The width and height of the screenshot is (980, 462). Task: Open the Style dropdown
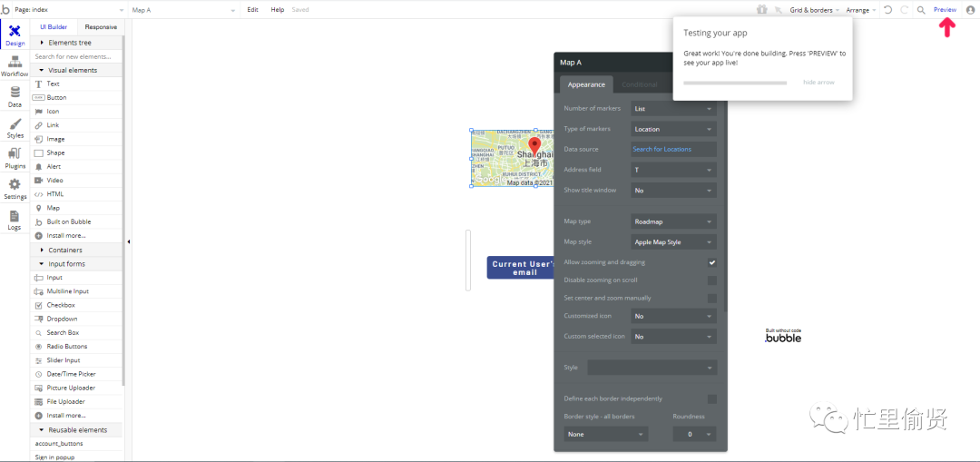pyautogui.click(x=652, y=368)
